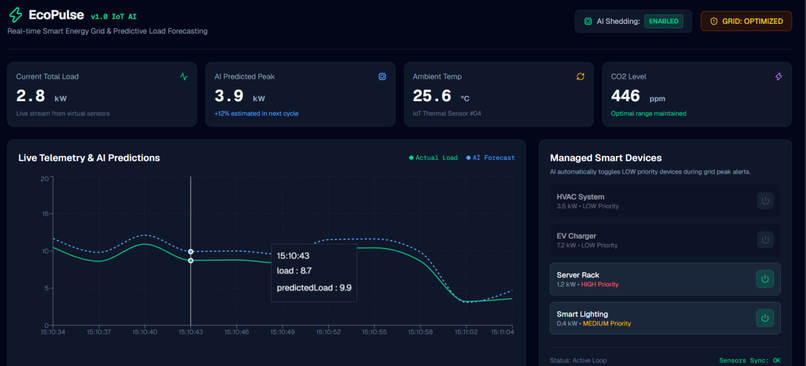Click the chip icon on AI Predicted Peak card

point(382,77)
